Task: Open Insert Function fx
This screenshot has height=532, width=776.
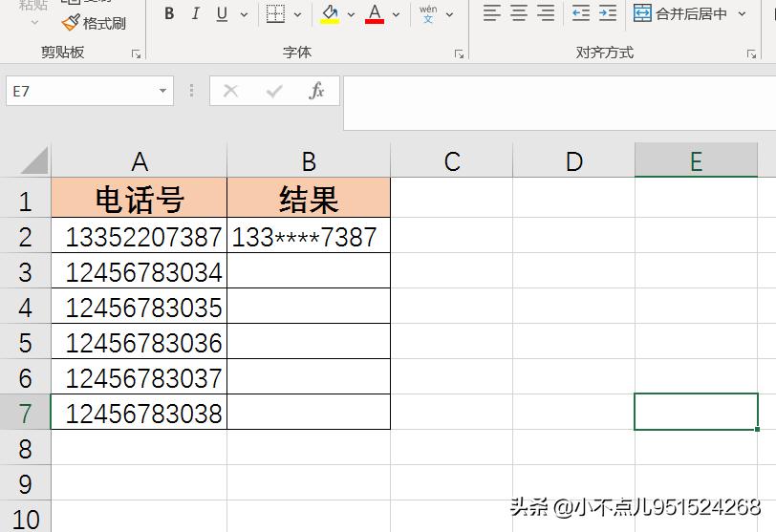Action: (x=316, y=91)
